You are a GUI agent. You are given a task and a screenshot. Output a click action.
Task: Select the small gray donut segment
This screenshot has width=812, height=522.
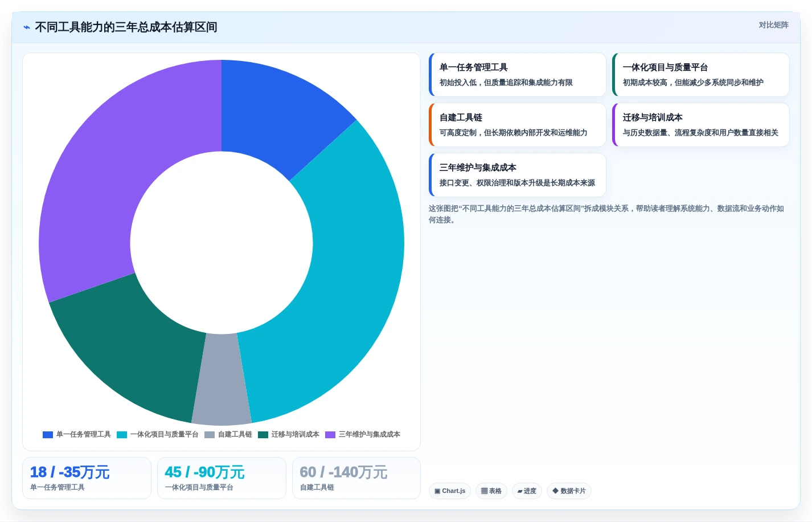coord(222,379)
